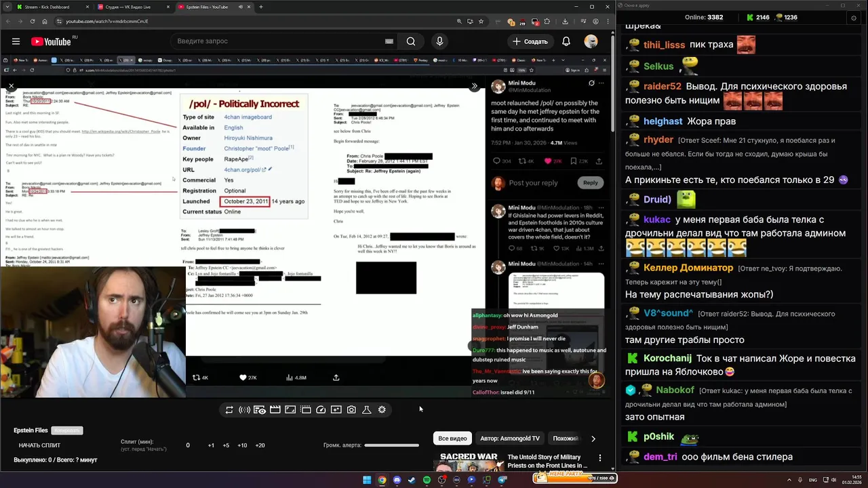The width and height of the screenshot is (868, 488).
Task: Click chat username Nabokof
Action: (675, 390)
